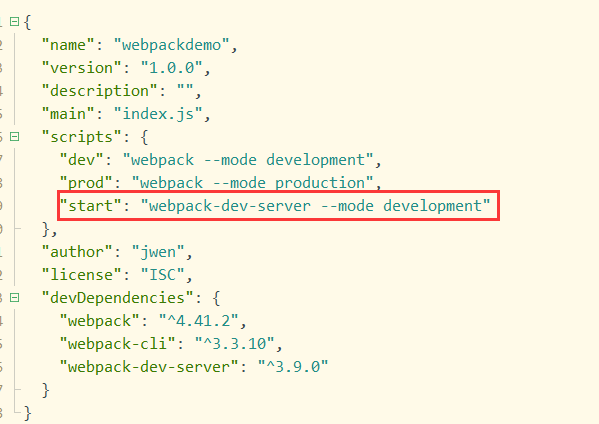Click "webpack-dev-server --mode development" start value
Image resolution: width=599 pixels, height=424 pixels.
coord(316,206)
